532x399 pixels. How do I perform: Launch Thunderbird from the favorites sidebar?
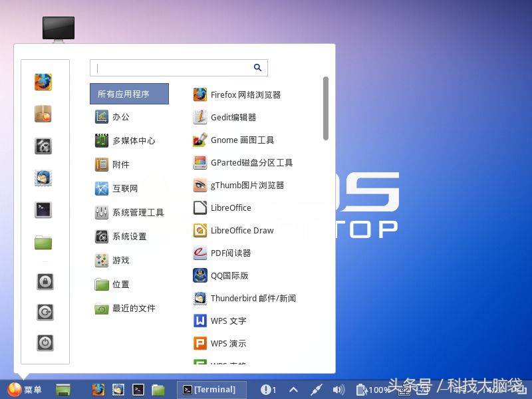point(43,178)
